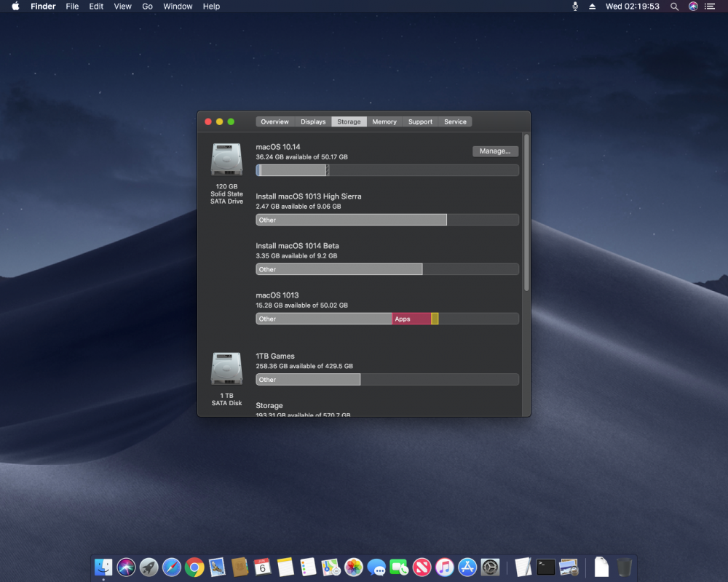Open the Help menu
The width and height of the screenshot is (728, 582).
[x=211, y=7]
